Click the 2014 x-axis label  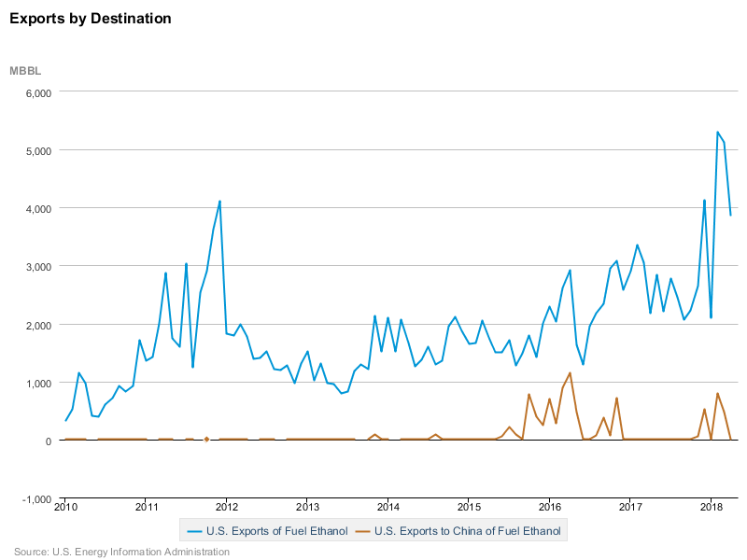click(388, 507)
